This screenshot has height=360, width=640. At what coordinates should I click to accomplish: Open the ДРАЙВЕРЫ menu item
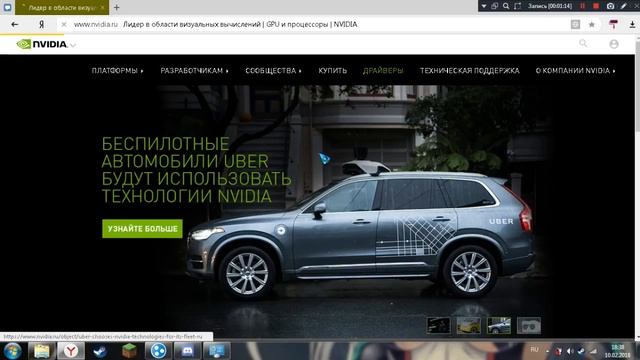pos(383,71)
